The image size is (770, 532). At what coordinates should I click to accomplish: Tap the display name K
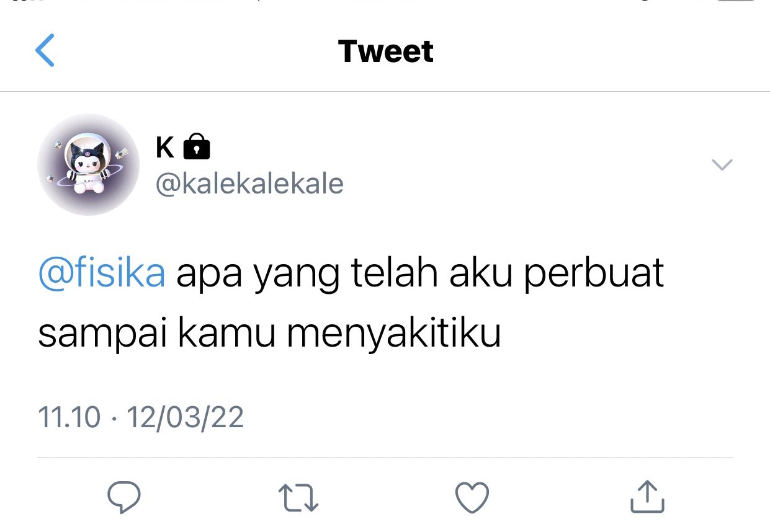pos(165,148)
